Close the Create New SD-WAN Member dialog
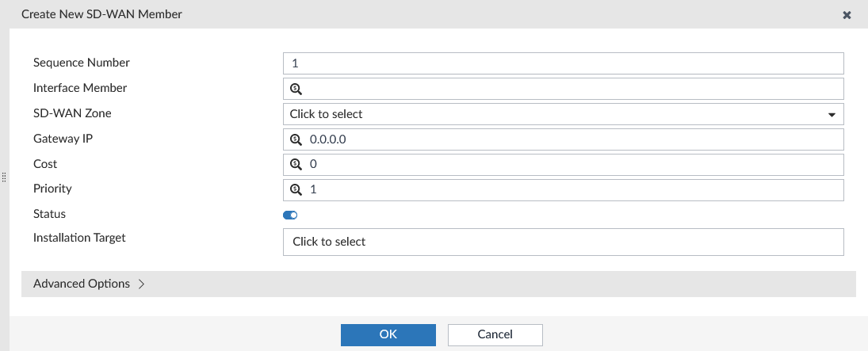 847,15
